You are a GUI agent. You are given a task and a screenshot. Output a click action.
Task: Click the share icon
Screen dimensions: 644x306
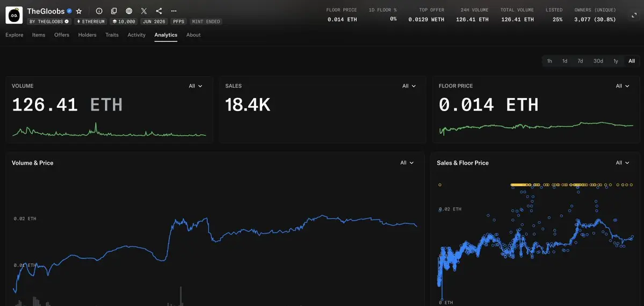pyautogui.click(x=159, y=11)
